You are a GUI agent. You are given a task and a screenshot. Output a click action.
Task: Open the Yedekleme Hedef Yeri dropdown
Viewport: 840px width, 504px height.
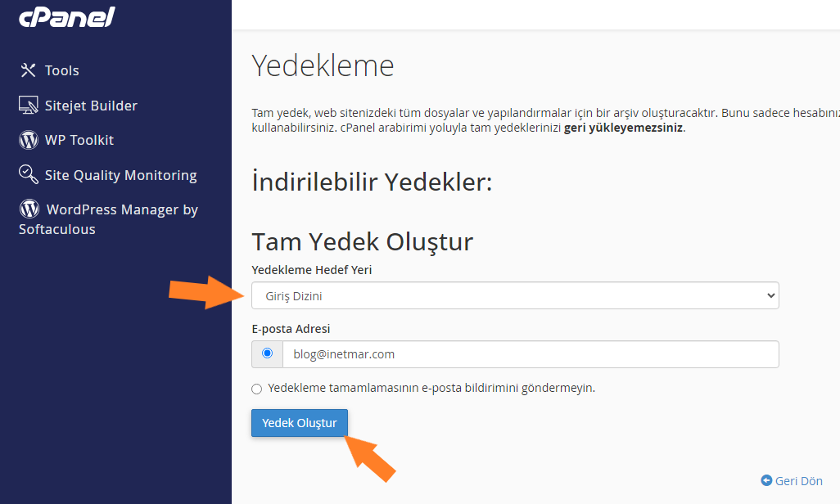(x=514, y=295)
